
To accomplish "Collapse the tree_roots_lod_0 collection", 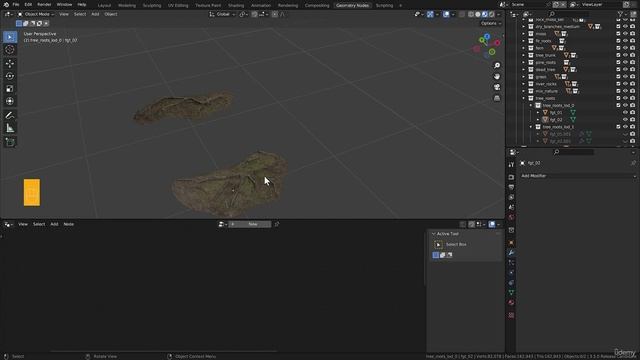I will pos(531,105).
